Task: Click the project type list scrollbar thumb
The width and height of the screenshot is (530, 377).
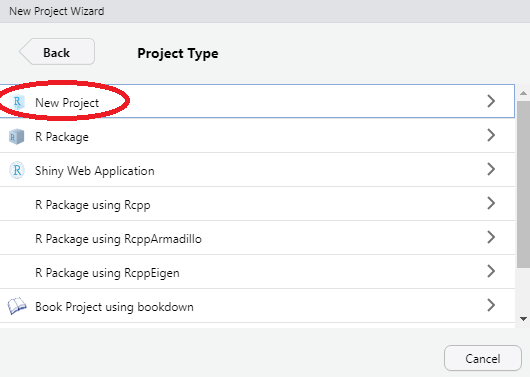Action: tap(523, 184)
